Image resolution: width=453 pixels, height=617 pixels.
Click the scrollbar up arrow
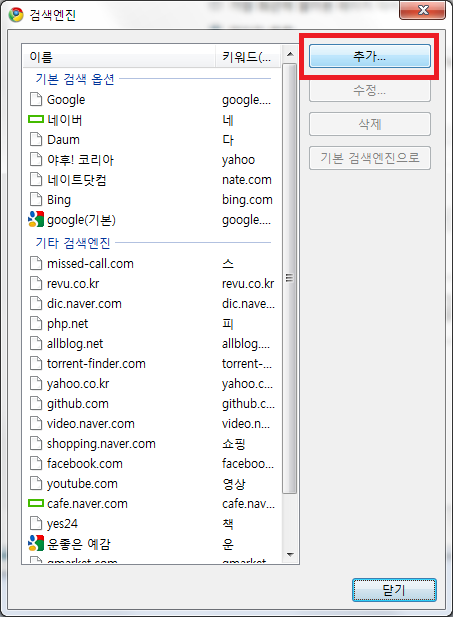290,54
